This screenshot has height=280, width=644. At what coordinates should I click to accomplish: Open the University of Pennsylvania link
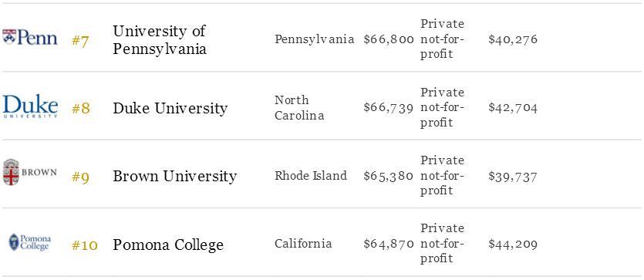click(x=160, y=40)
